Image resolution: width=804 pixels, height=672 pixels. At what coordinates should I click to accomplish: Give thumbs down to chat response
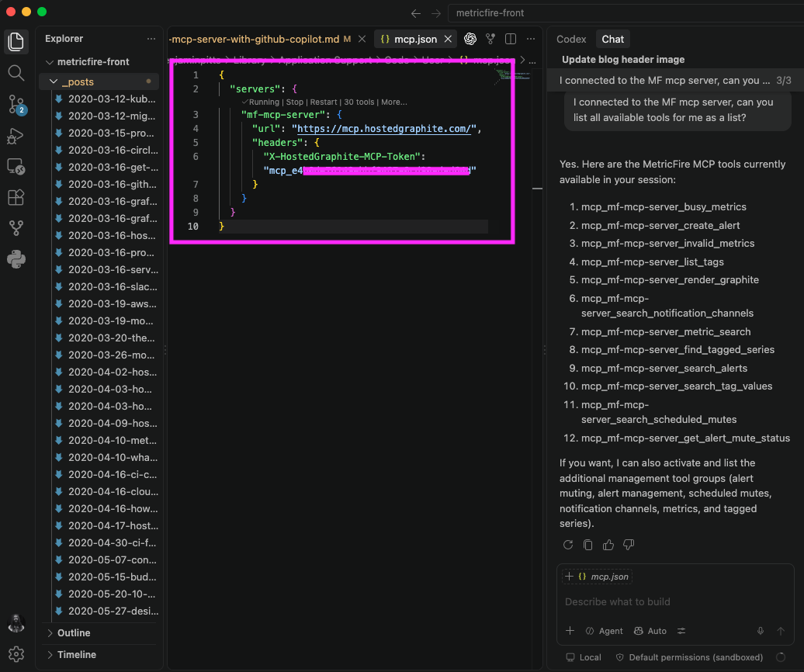click(x=629, y=545)
